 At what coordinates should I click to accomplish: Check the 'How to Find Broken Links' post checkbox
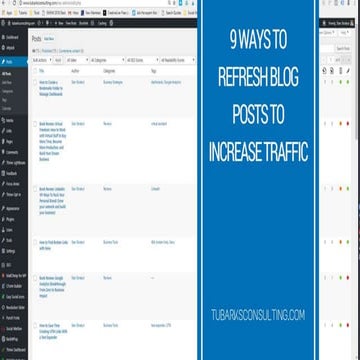point(35,242)
